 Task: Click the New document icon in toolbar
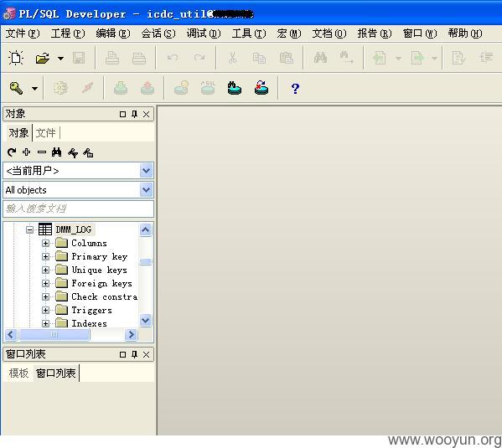(x=16, y=58)
